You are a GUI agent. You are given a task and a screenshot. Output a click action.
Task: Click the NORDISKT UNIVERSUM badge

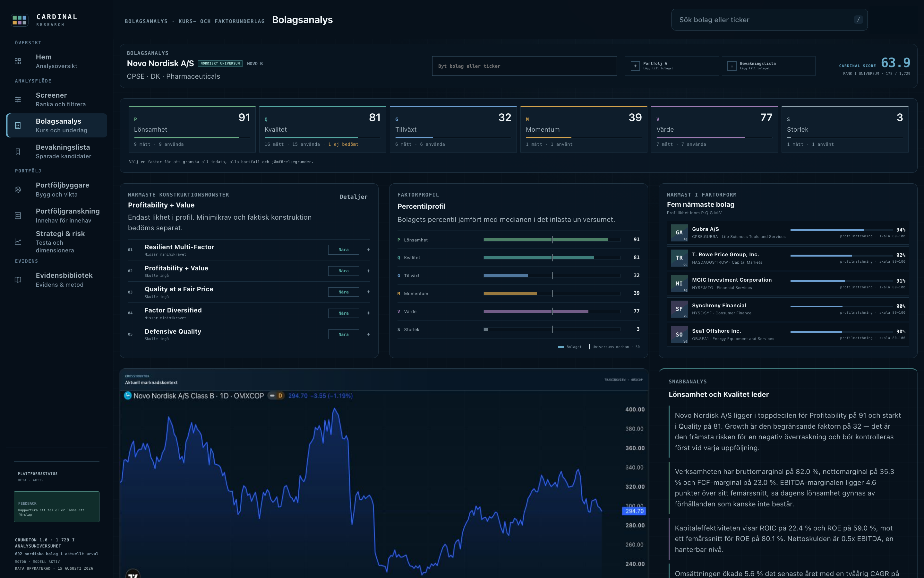[220, 64]
